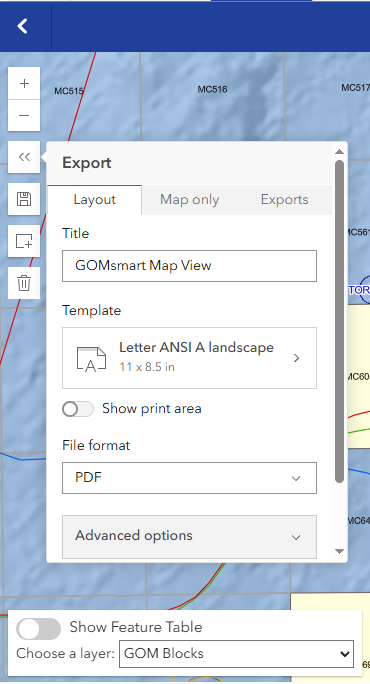This screenshot has width=370, height=684.
Task: Expand Advanced options section
Action: pos(189,537)
